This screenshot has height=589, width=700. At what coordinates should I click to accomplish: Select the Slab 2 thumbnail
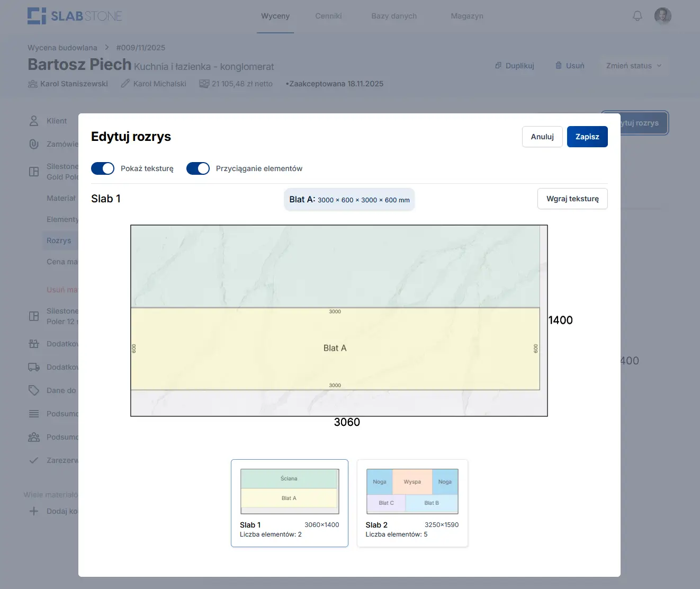coord(412,503)
